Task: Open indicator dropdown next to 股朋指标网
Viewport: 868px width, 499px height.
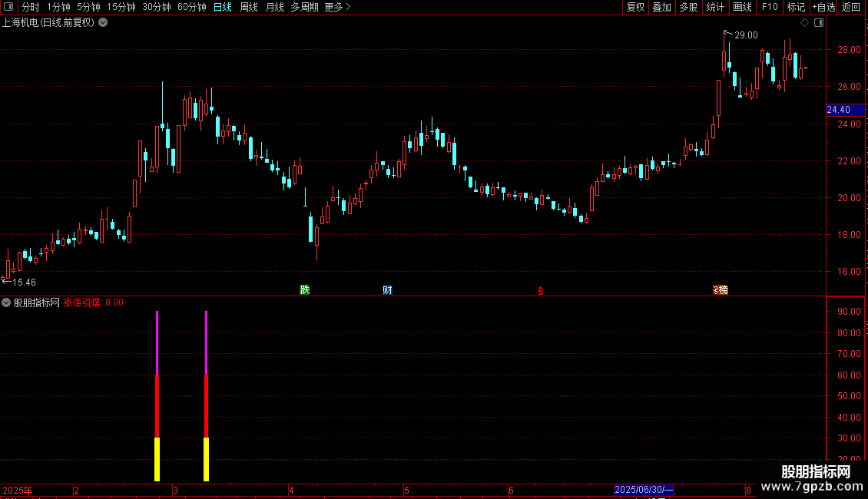Action: coord(6,302)
